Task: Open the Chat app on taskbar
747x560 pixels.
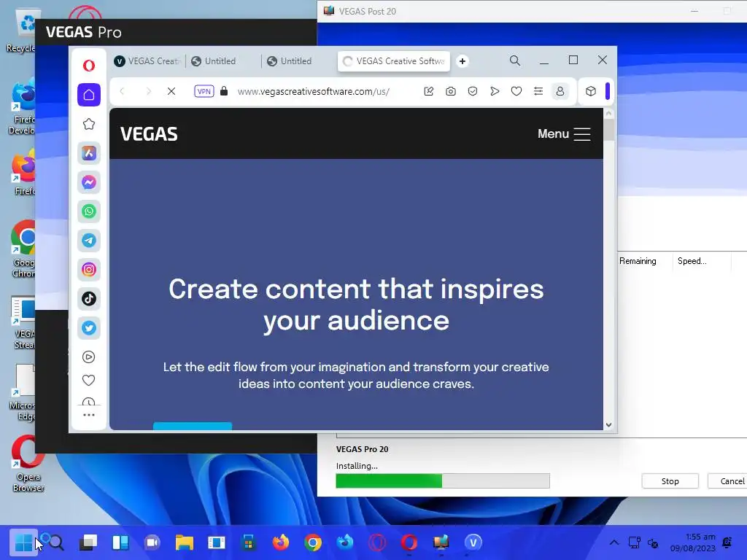Action: [152, 542]
